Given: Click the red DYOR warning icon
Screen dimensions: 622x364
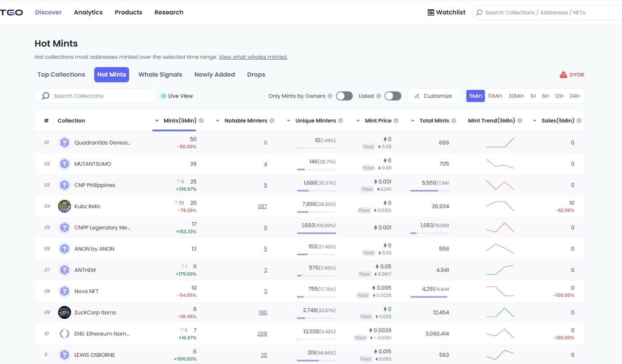Looking at the screenshot, I should tap(563, 75).
